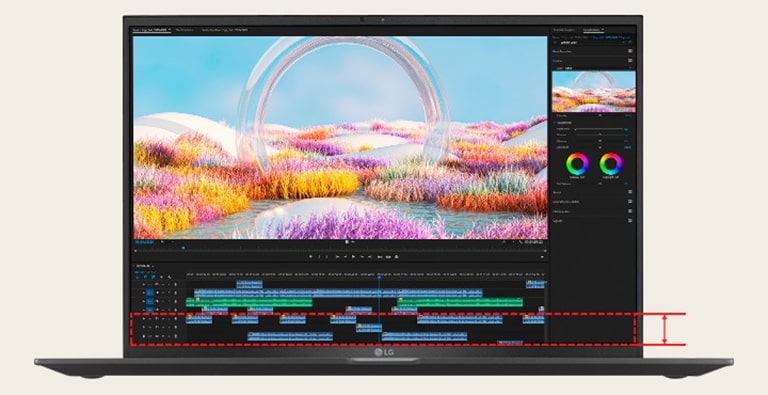Click the Mark In transport button
The height and width of the screenshot is (395, 768).
click(319, 257)
